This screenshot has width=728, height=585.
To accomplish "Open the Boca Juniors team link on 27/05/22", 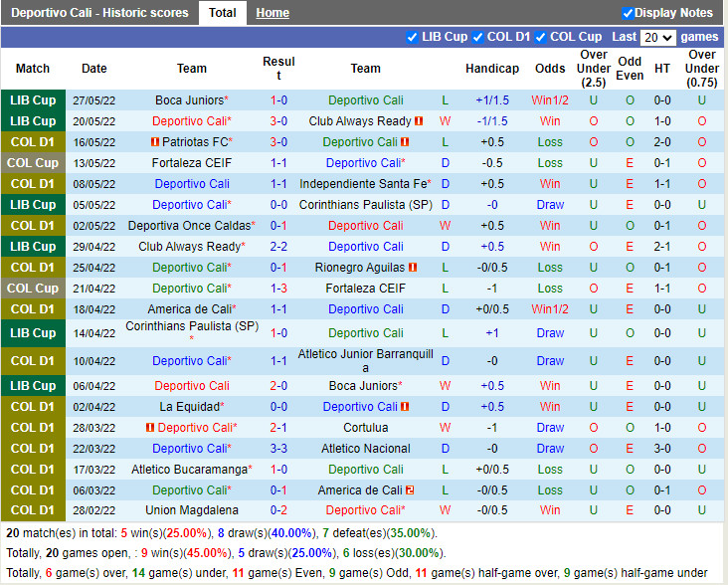I will [188, 100].
